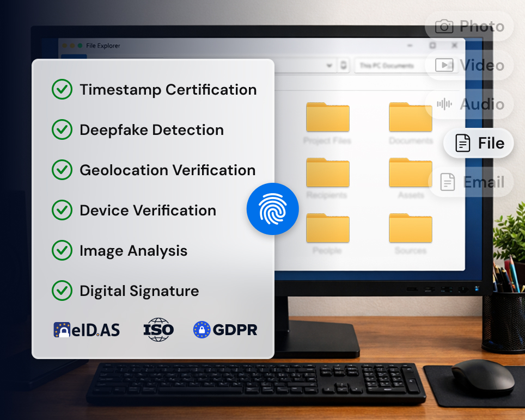Toggle the Timestamp Certification checkmark
This screenshot has width=525, height=420.
(62, 90)
